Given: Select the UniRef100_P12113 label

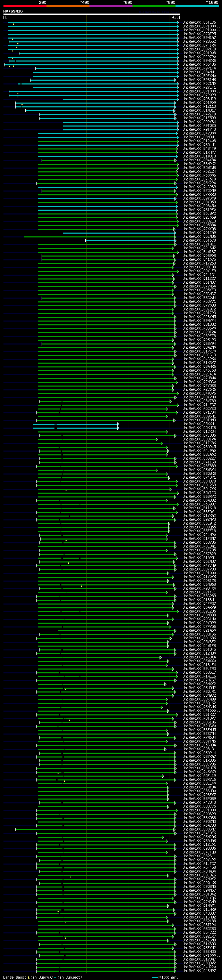Looking at the screenshot, I should [x=199, y=106].
